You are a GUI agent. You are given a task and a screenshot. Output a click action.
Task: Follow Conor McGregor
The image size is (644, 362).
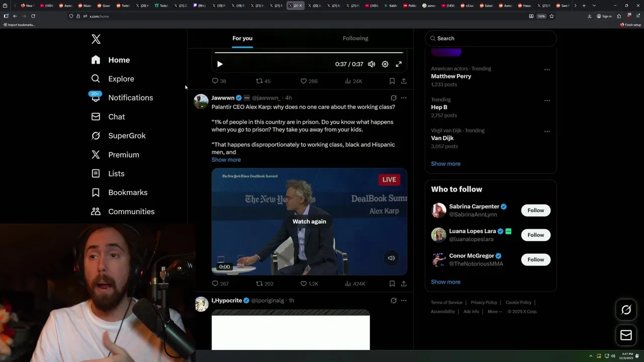(535, 260)
